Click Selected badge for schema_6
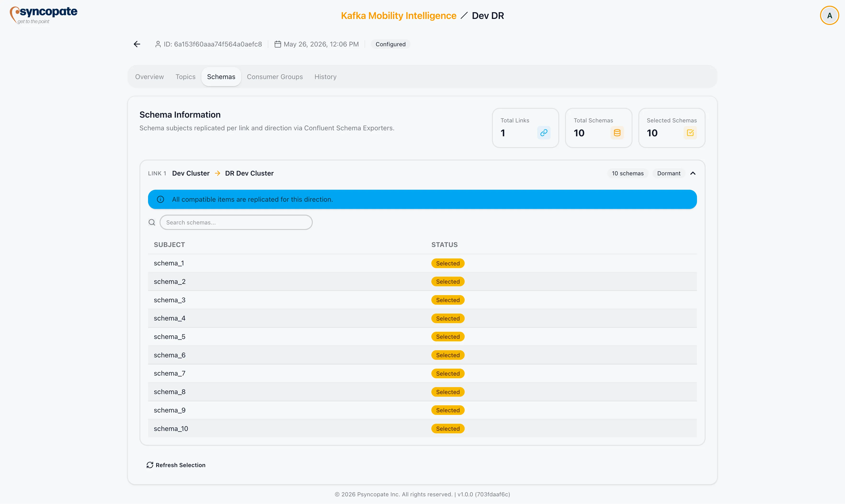Image resolution: width=845 pixels, height=504 pixels. (448, 355)
